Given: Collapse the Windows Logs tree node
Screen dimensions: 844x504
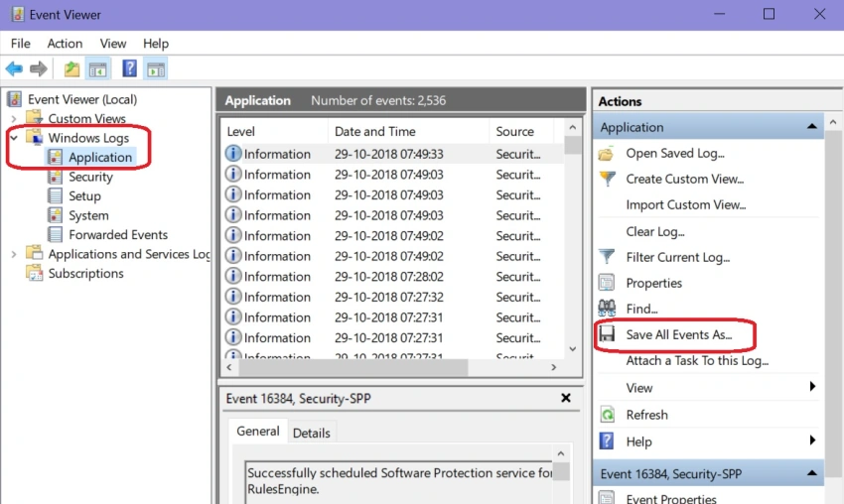Looking at the screenshot, I should coord(14,138).
